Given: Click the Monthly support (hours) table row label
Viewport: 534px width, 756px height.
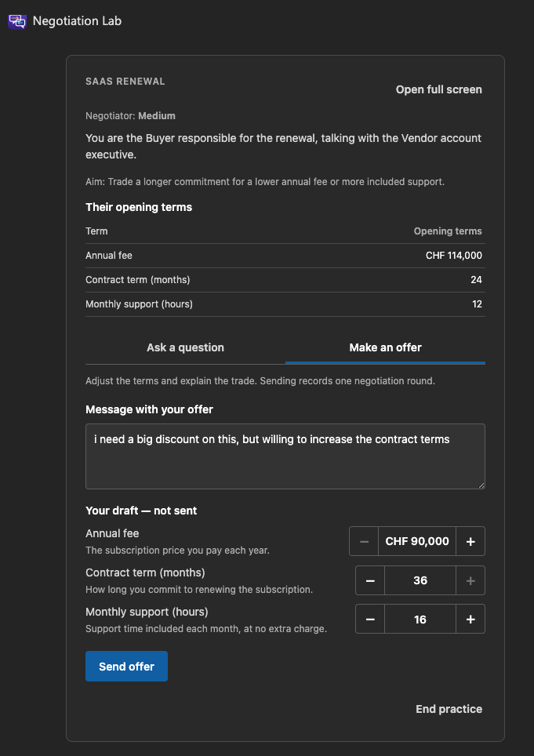Looking at the screenshot, I should [140, 304].
